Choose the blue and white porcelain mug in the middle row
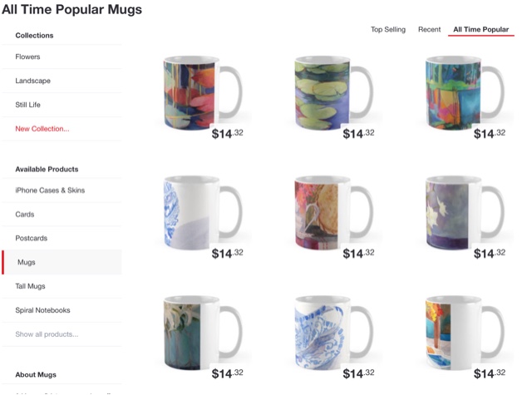 tap(203, 213)
